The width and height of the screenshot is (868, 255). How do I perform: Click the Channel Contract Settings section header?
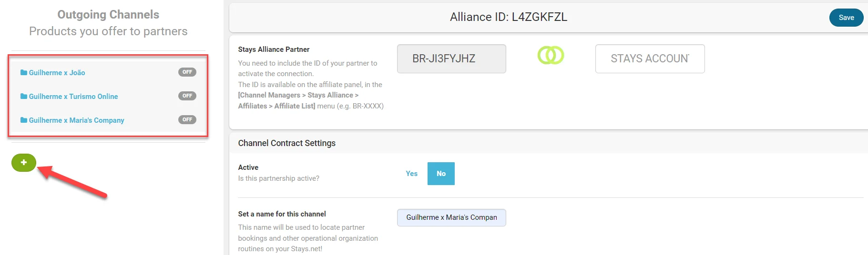[x=287, y=143]
